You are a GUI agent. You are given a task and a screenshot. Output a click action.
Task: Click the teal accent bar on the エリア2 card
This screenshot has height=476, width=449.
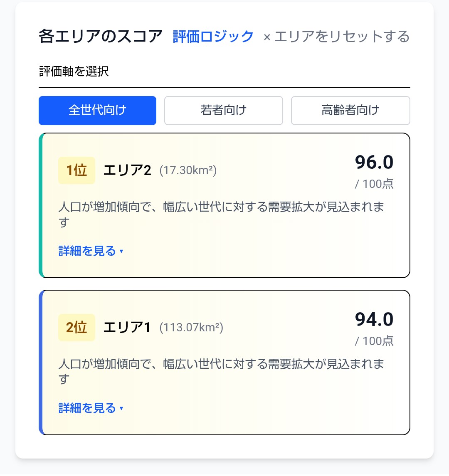tap(41, 205)
